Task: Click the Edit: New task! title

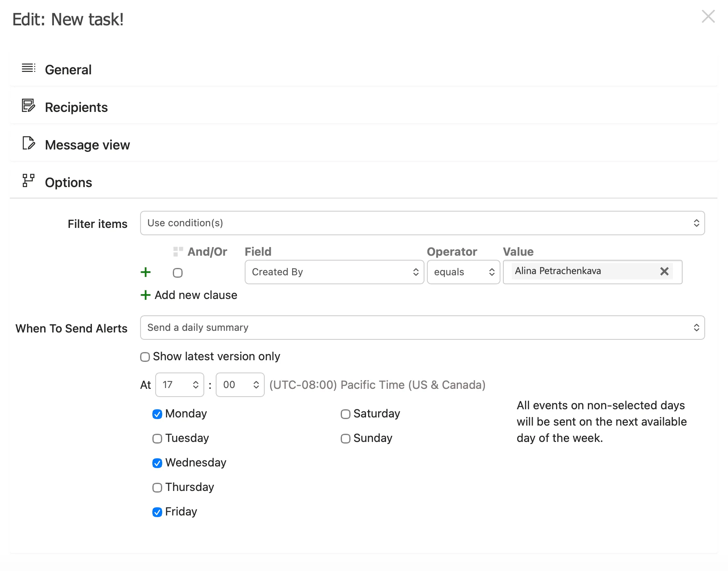Action: click(x=68, y=20)
